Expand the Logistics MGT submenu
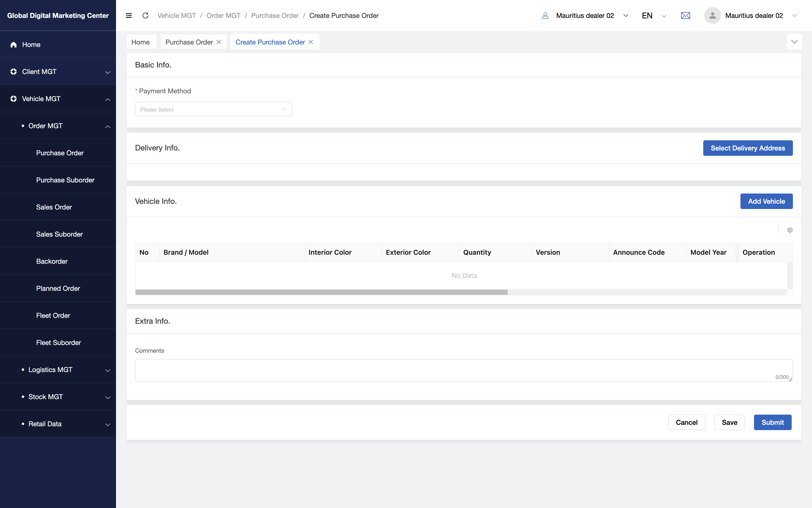This screenshot has width=812, height=508. 108,370
